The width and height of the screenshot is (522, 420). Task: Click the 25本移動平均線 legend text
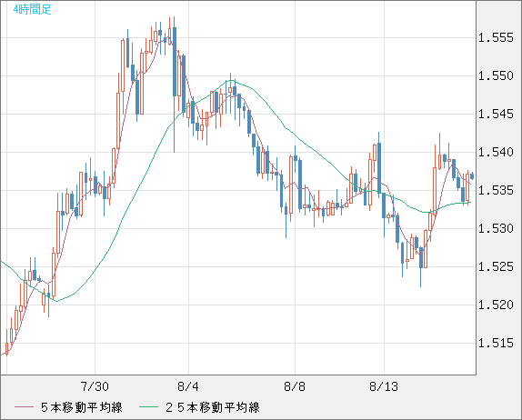[213, 407]
